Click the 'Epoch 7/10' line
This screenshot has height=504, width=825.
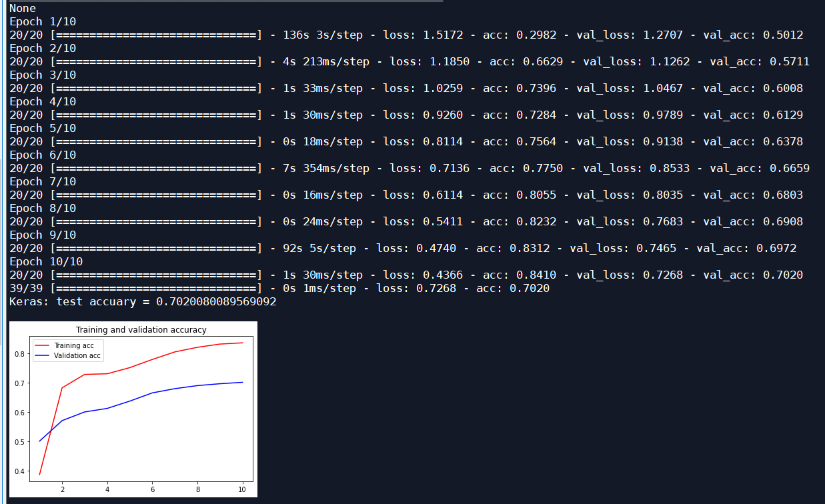[x=43, y=181]
